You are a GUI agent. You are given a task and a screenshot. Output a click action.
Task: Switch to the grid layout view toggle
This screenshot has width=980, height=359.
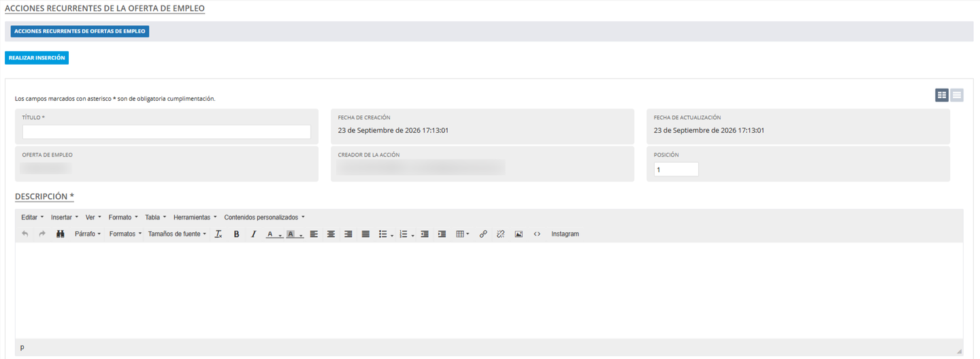tap(942, 95)
